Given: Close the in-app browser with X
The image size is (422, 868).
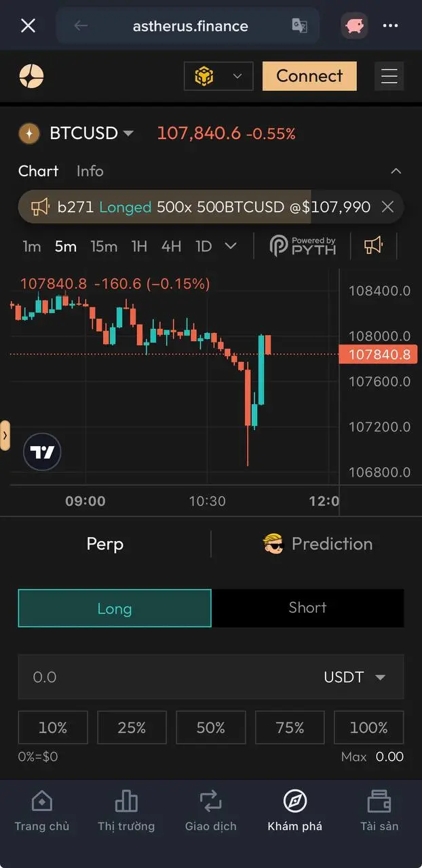Looking at the screenshot, I should [28, 26].
